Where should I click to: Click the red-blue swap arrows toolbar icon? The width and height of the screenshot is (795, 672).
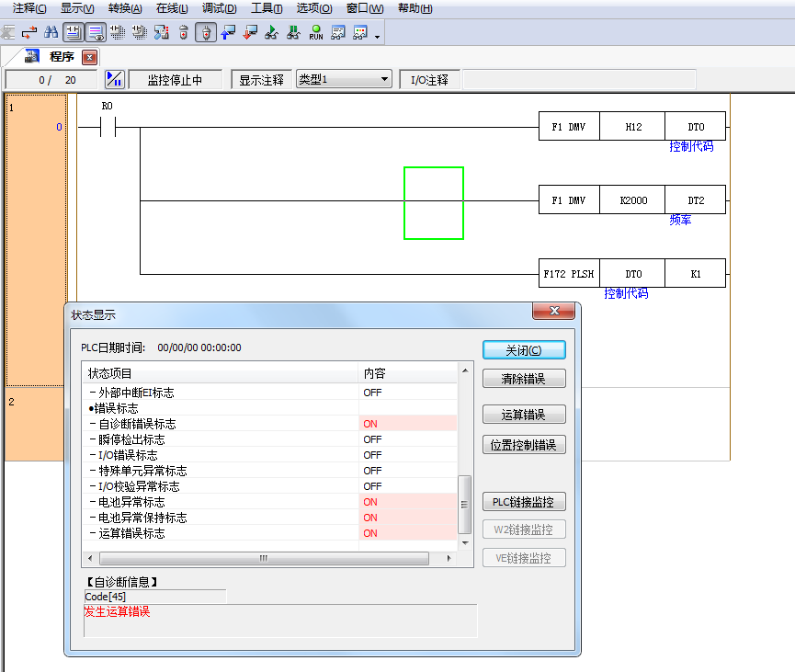click(29, 33)
